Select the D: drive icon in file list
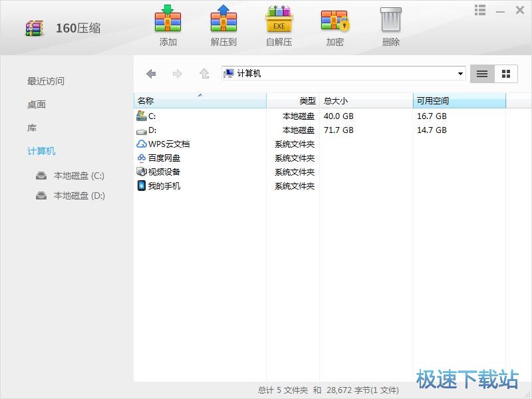The width and height of the screenshot is (532, 399). coord(141,130)
